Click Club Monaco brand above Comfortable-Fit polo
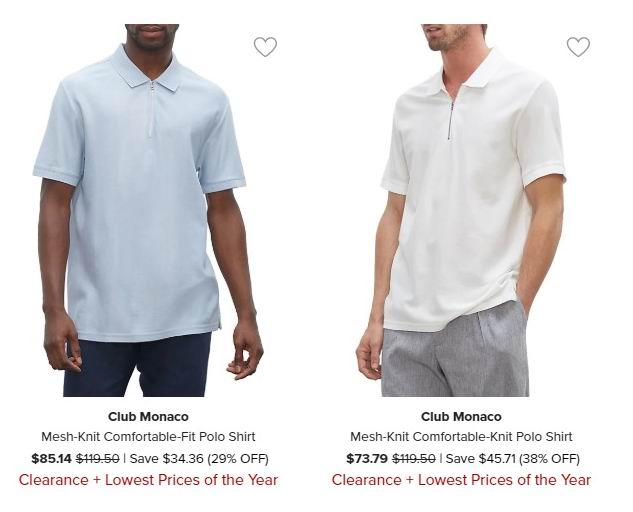The width and height of the screenshot is (633, 512). point(148,417)
